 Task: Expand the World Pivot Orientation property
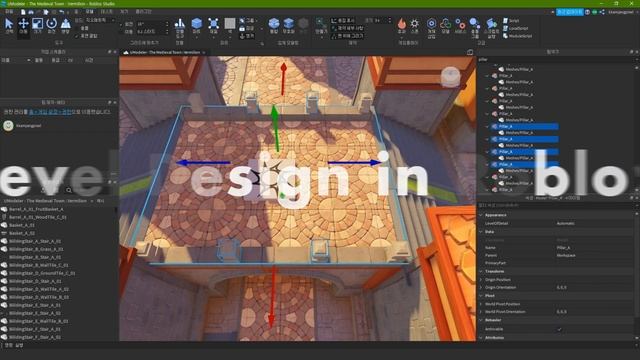pos(481,311)
